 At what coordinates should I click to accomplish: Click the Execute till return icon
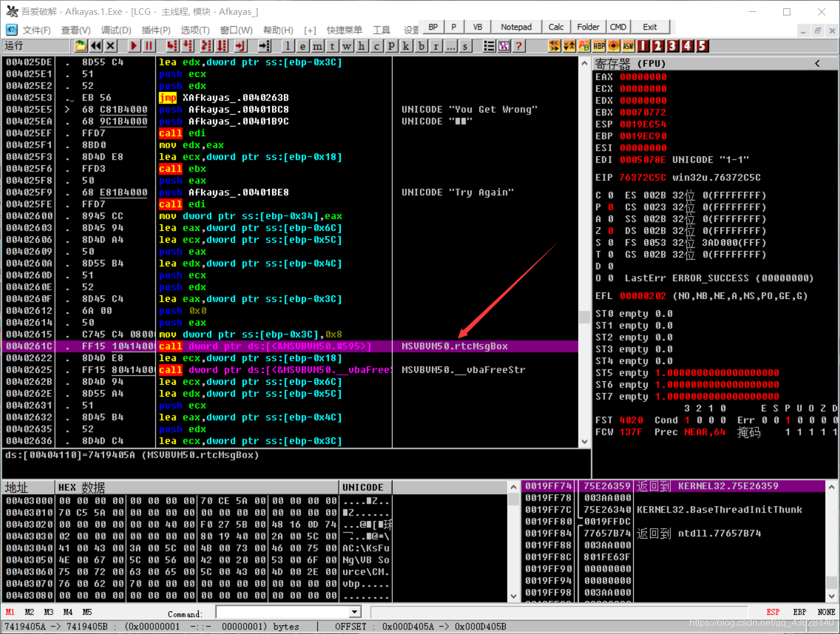(x=241, y=46)
